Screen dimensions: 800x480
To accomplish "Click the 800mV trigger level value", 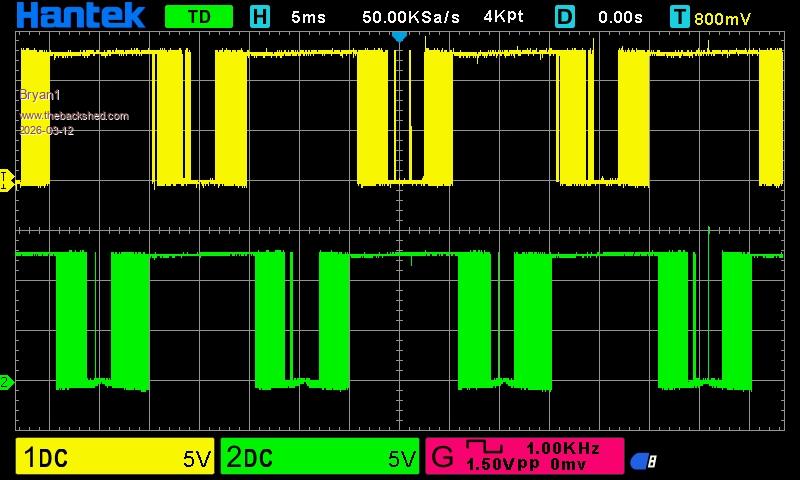I will point(722,17).
